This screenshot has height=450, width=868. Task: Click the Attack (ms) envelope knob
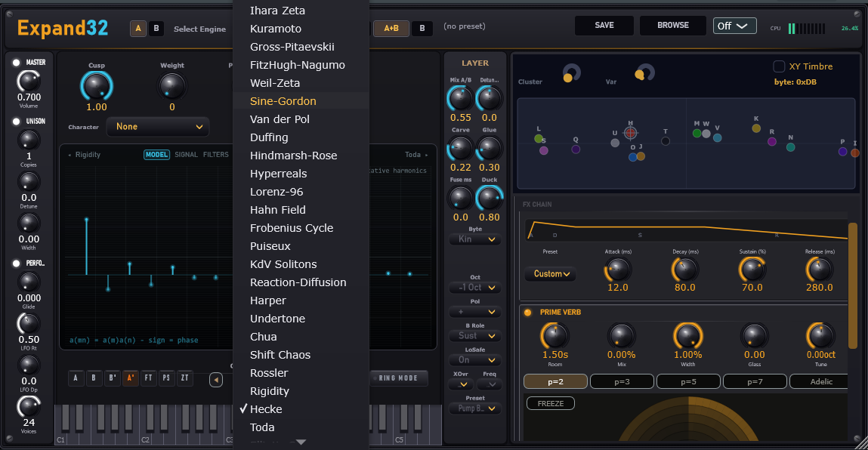[617, 270]
